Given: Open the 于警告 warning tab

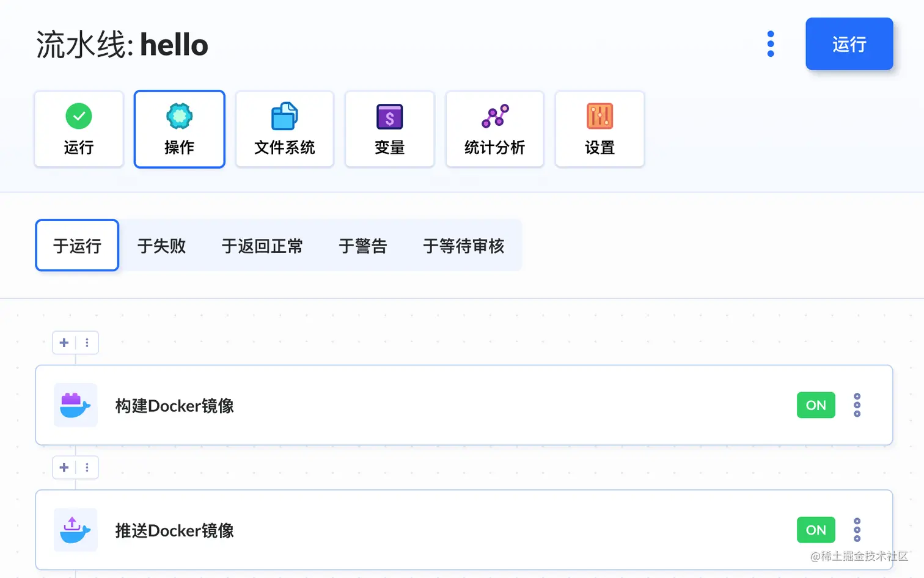Looking at the screenshot, I should click(x=363, y=246).
